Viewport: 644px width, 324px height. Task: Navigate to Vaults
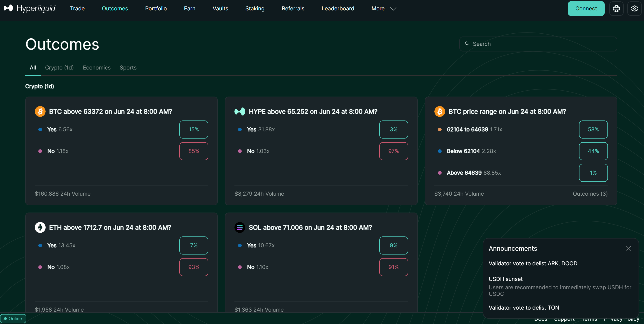coord(220,9)
